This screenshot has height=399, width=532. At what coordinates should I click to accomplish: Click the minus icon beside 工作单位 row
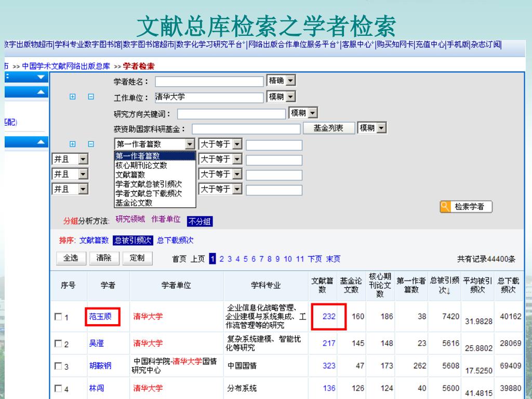(x=91, y=97)
